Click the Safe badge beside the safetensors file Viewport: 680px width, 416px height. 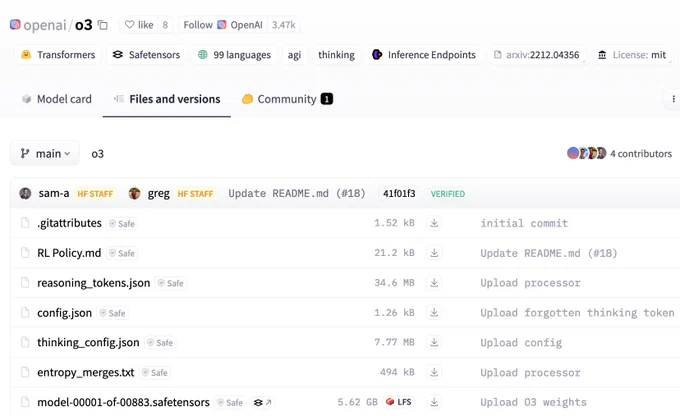coord(230,403)
